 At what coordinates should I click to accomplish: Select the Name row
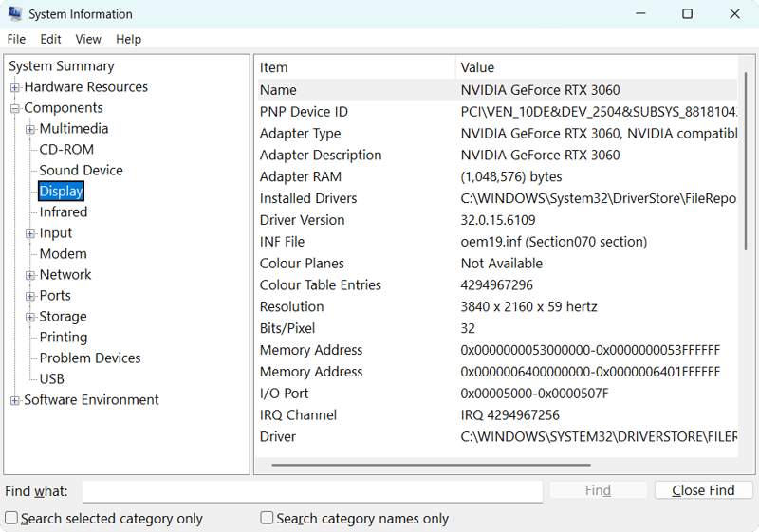(497, 90)
